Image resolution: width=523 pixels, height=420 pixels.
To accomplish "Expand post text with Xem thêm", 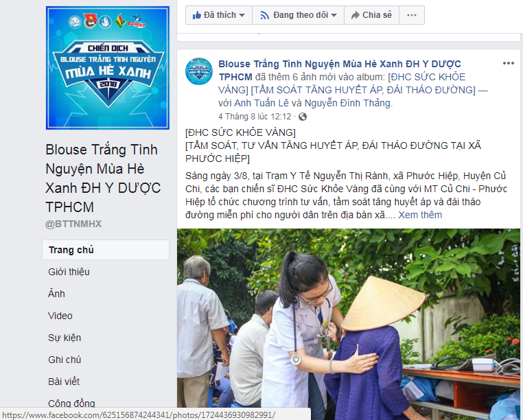I will pos(420,215).
